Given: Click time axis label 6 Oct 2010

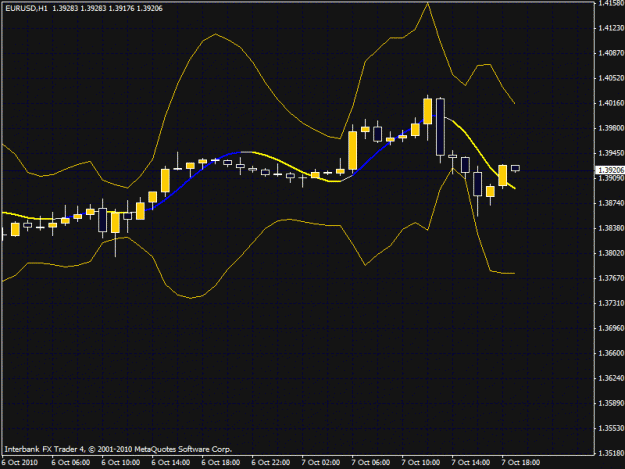Looking at the screenshot, I should [20, 463].
